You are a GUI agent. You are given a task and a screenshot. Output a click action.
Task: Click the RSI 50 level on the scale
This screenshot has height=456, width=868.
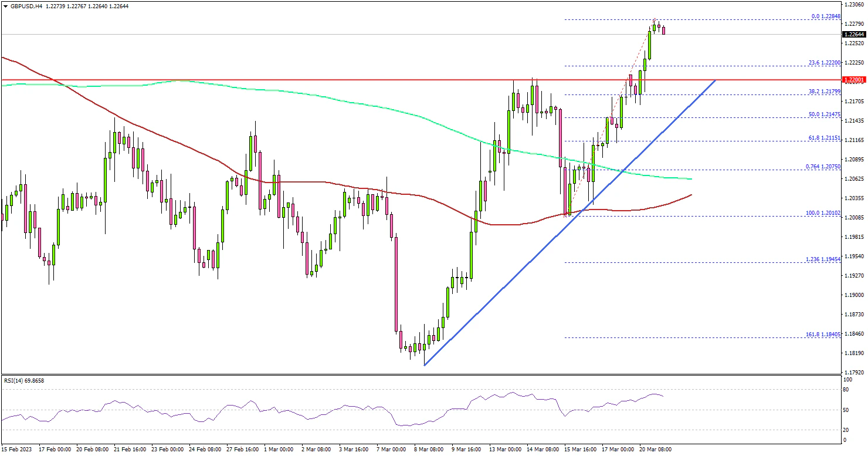click(x=845, y=410)
